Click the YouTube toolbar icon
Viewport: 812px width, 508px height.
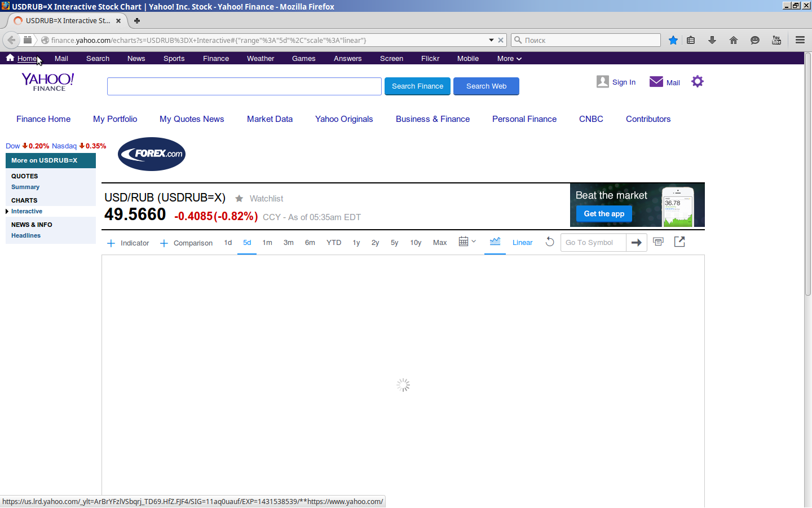pyautogui.click(x=776, y=40)
